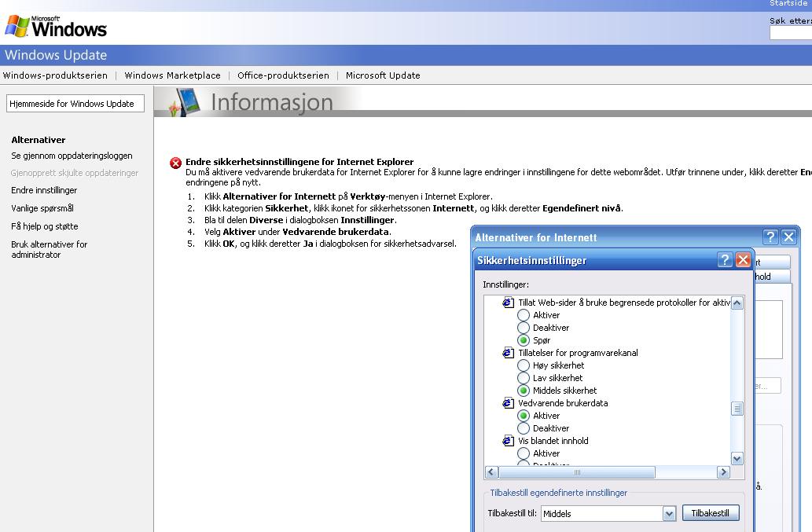Click the Help button on Sikkerhetsinnstillinger dialog
The width and height of the screenshot is (812, 532).
pyautogui.click(x=725, y=260)
